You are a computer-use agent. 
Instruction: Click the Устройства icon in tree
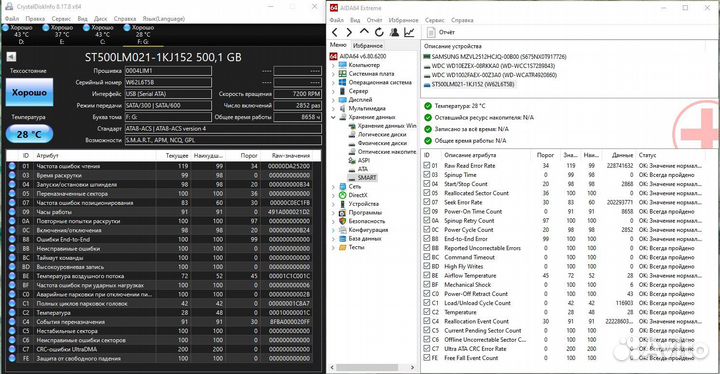(343, 204)
